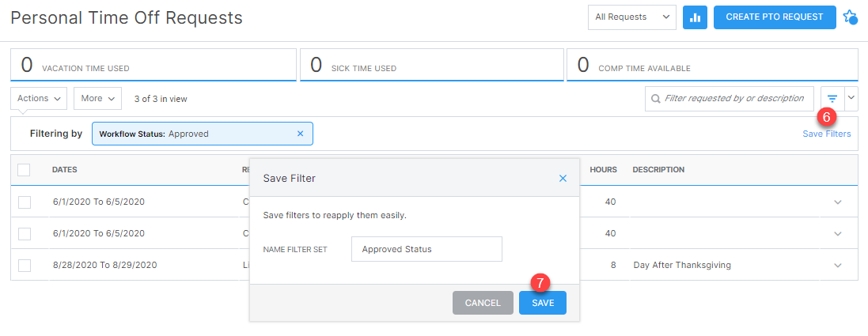Expand the first request row chevron
The image size is (868, 336).
coord(838,202)
